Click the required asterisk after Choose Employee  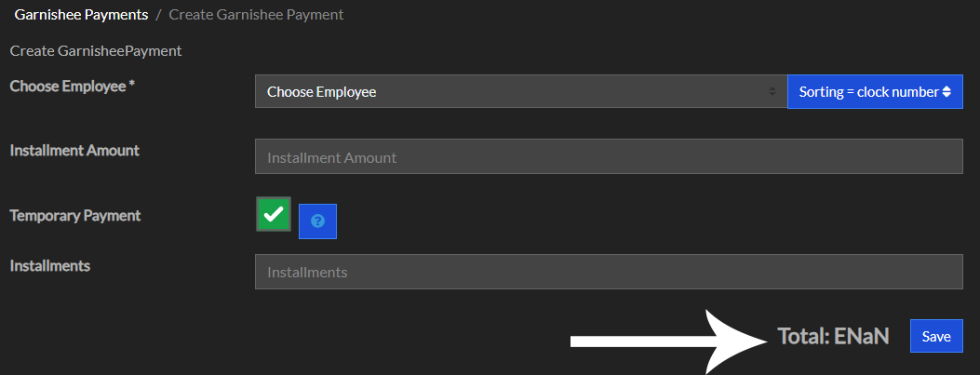click(x=132, y=87)
